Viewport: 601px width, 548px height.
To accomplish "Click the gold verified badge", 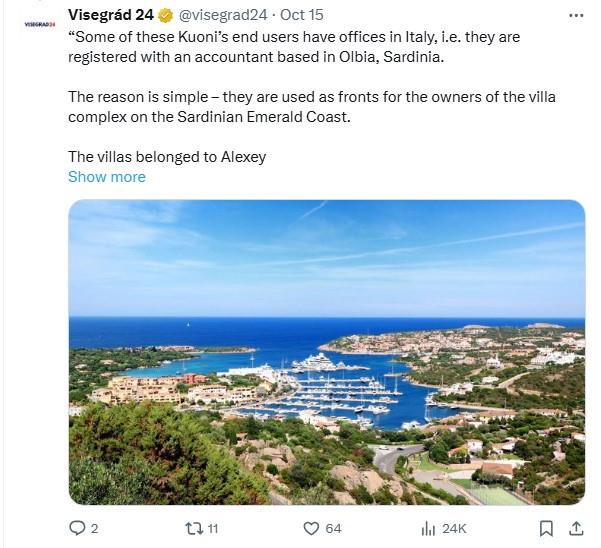I will (165, 15).
